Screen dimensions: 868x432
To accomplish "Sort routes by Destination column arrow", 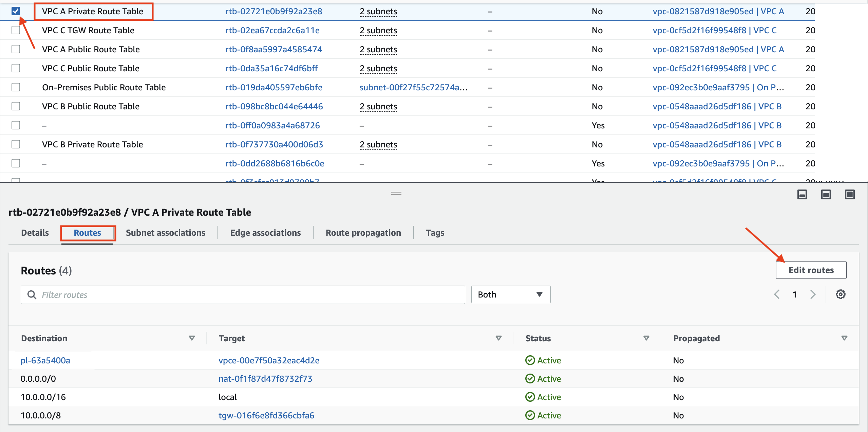I will [x=192, y=338].
